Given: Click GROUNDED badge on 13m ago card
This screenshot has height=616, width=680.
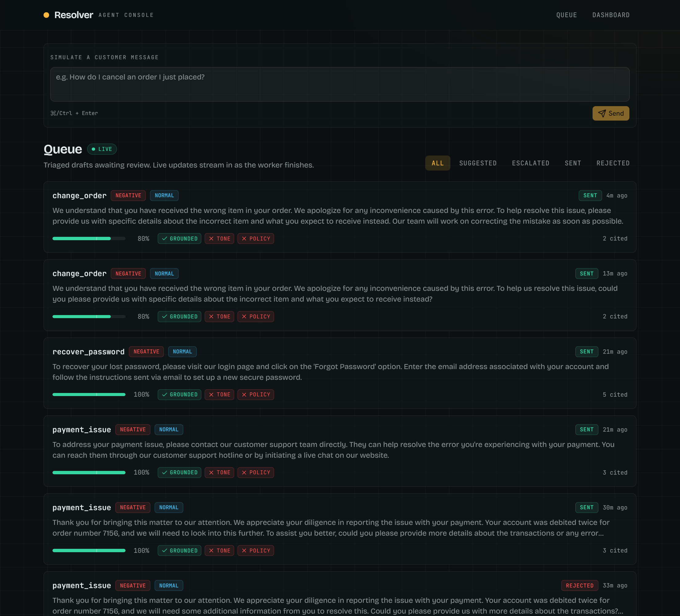Looking at the screenshot, I should [180, 316].
